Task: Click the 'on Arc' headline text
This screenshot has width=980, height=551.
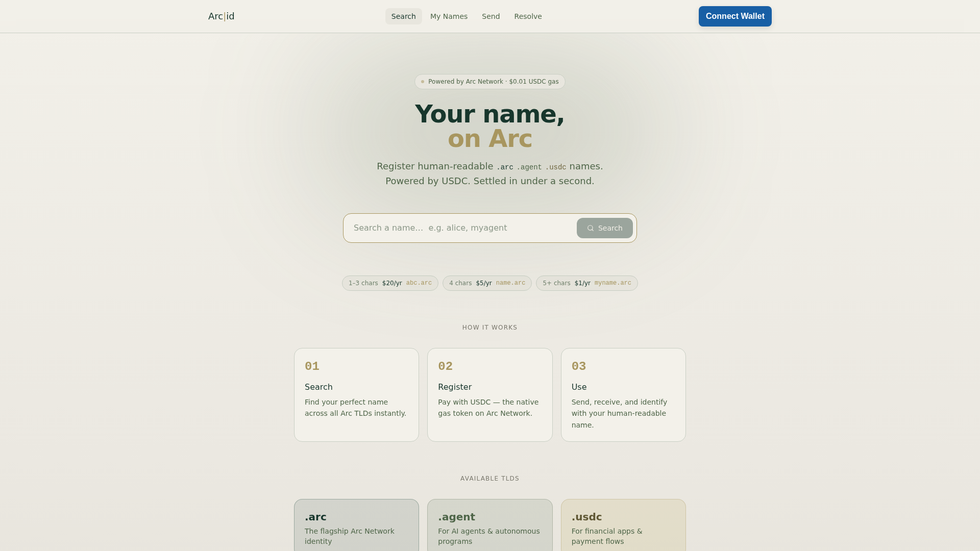Action: 490,138
